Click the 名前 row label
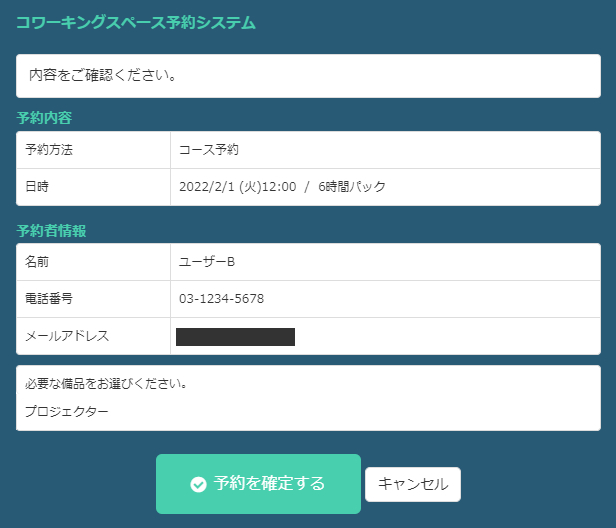616x528 pixels. click(x=37, y=262)
